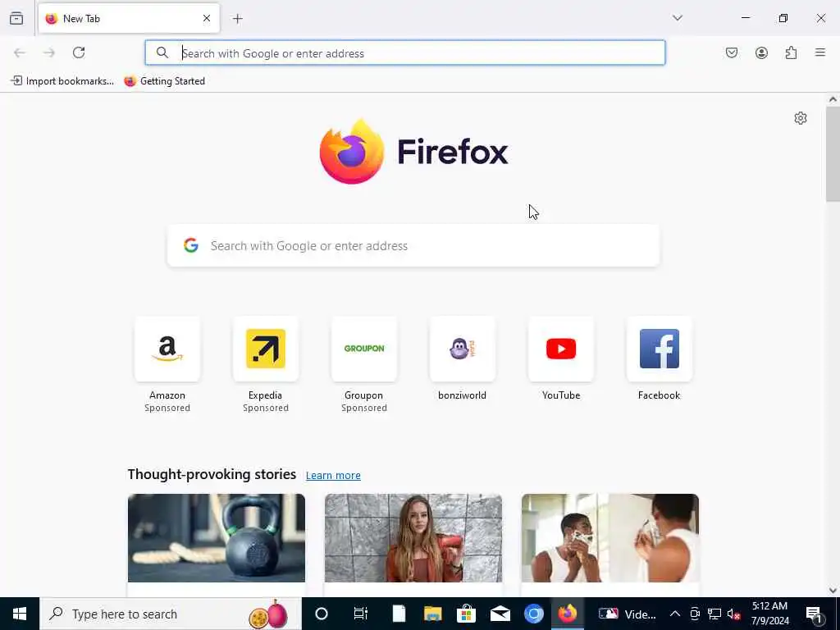Personalize new tab with gear icon
This screenshot has width=840, height=630.
tap(801, 118)
